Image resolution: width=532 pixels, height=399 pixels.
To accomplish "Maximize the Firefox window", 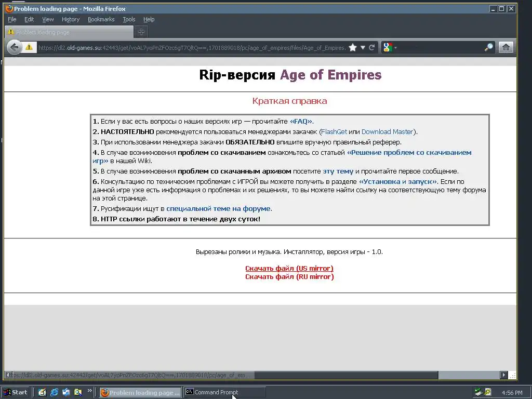I will [x=501, y=9].
